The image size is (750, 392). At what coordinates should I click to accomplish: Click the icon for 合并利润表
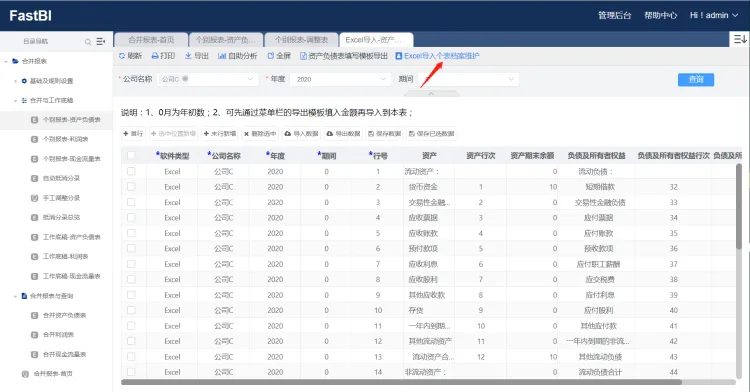coord(34,335)
